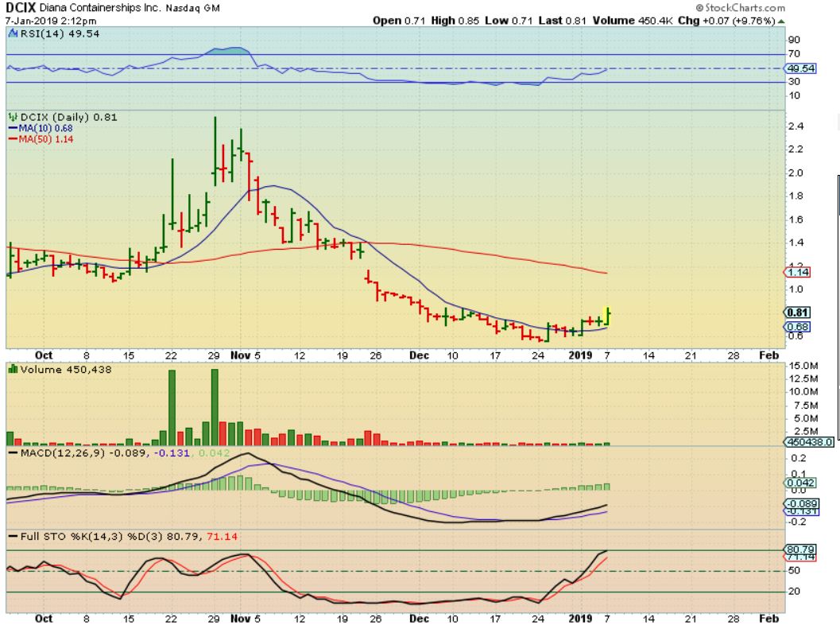
Task: Click the 12.5M volume axis label
Action: pos(803,378)
